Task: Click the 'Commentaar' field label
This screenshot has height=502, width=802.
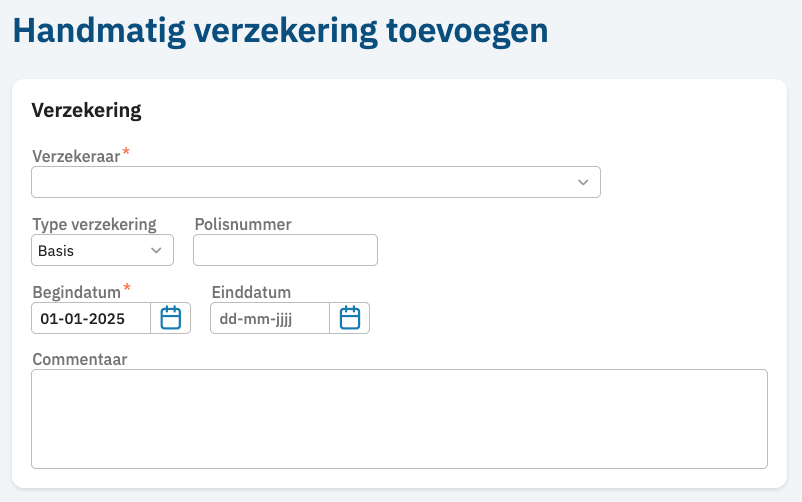Action: [80, 358]
